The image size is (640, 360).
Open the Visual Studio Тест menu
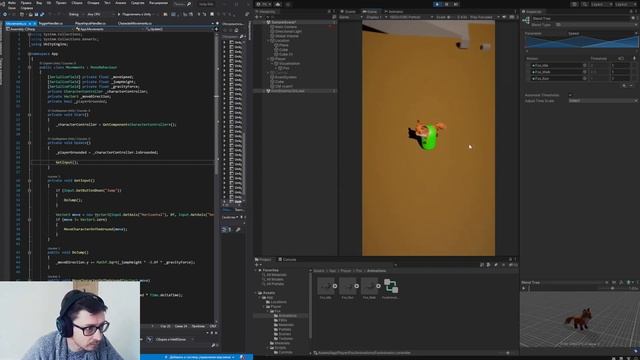tap(107, 3)
